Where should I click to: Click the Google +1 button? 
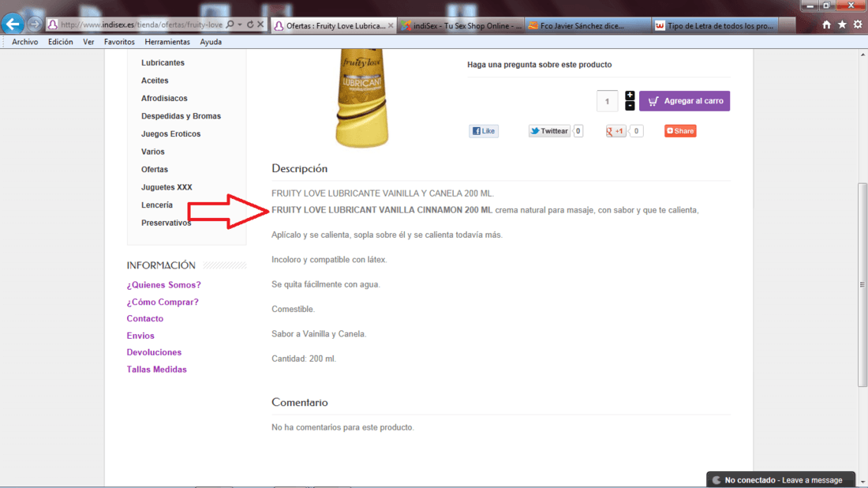(615, 131)
